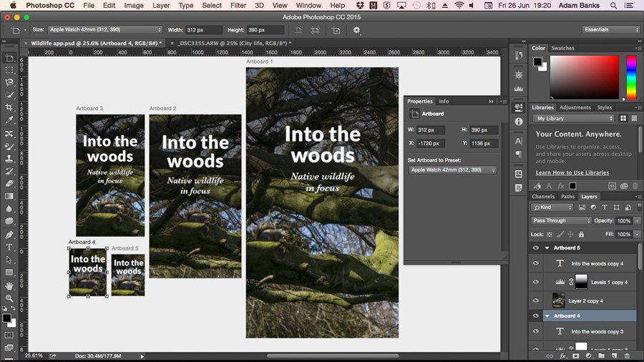Open the Filter menu
Image resolution: width=644 pixels, height=362 pixels.
238,6
